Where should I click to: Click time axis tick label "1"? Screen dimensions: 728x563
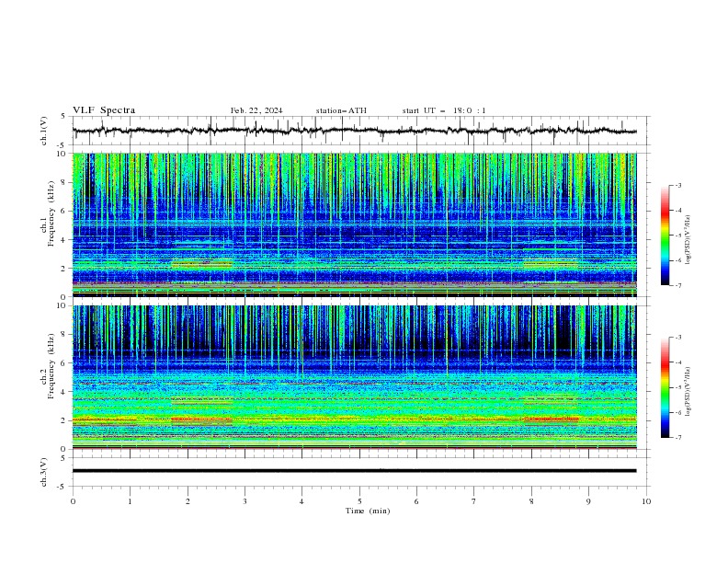pos(130,501)
